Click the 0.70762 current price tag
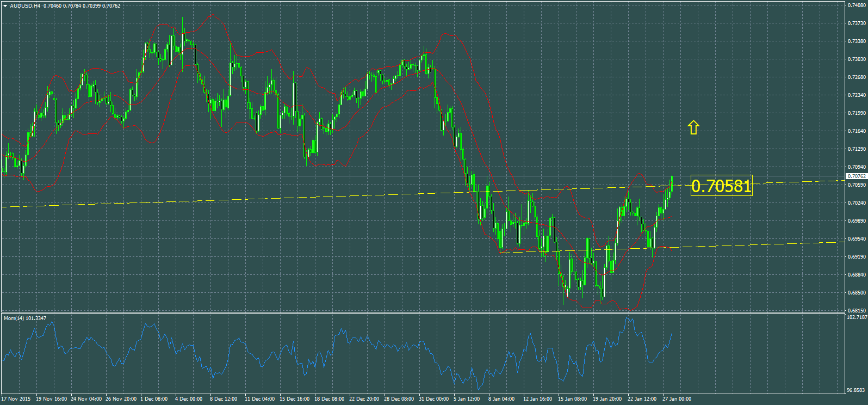This screenshot has height=405, width=868. pyautogui.click(x=857, y=176)
